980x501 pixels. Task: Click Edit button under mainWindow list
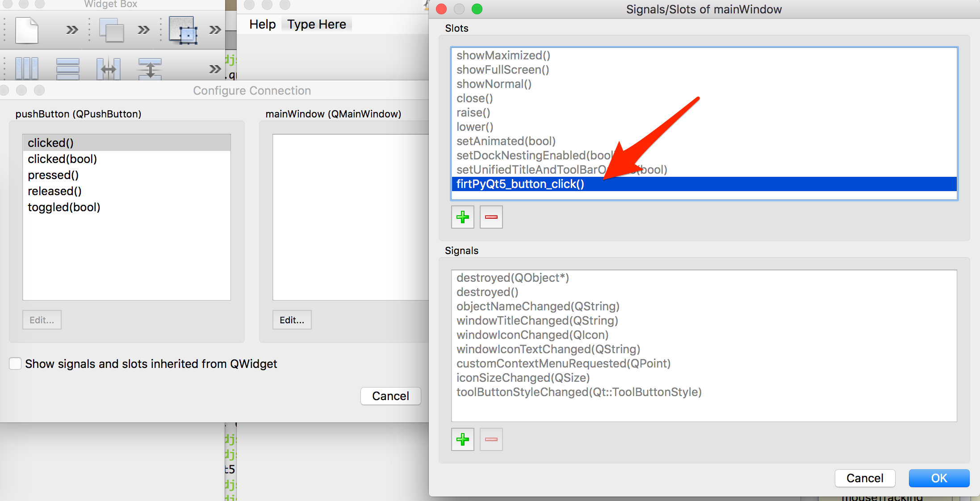tap(292, 320)
